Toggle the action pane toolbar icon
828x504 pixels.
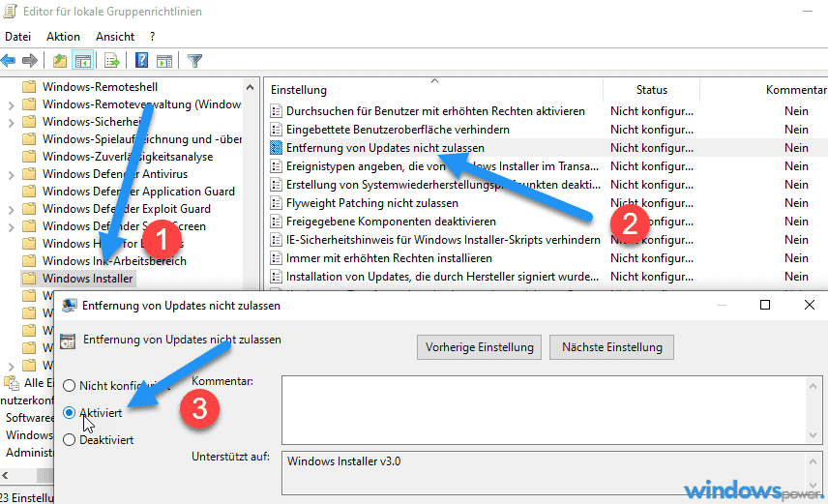click(x=163, y=61)
